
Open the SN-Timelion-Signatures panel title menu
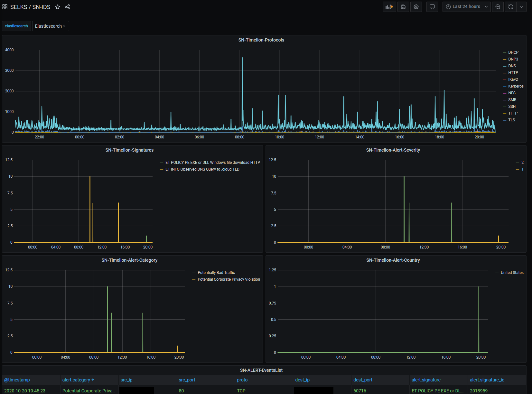click(129, 150)
